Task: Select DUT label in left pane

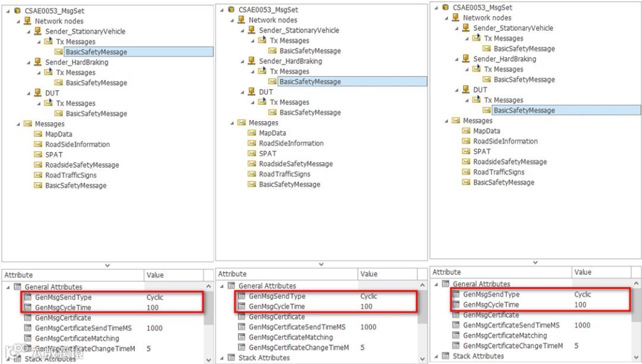Action: coord(52,93)
